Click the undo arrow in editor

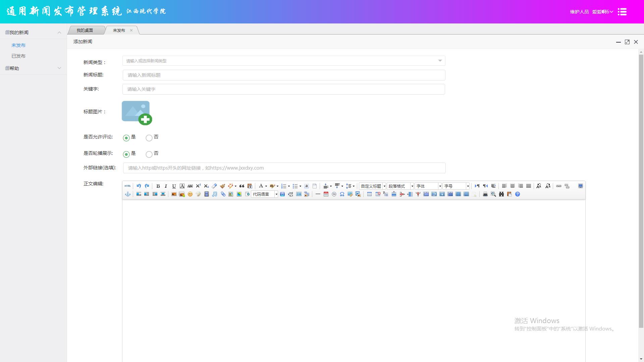point(139,186)
